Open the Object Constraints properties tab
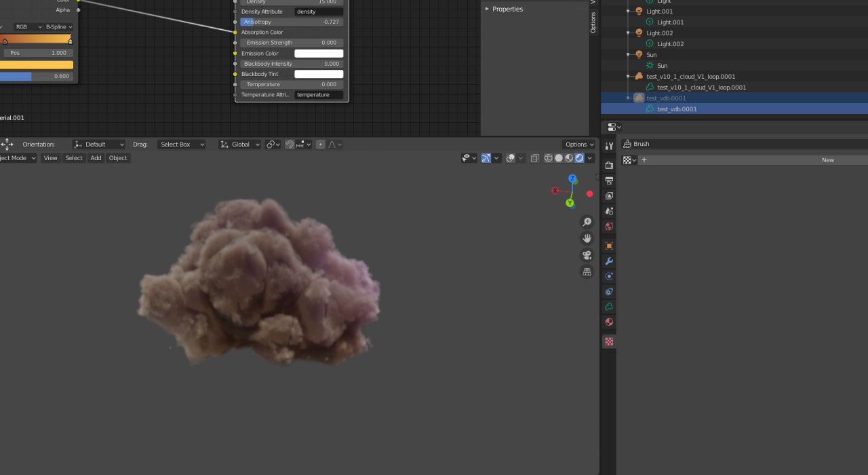This screenshot has height=475, width=868. pyautogui.click(x=609, y=292)
